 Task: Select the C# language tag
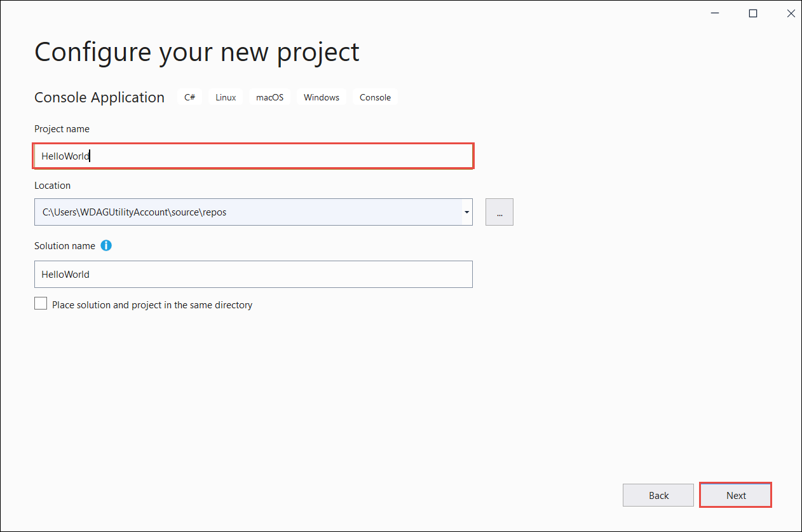189,97
